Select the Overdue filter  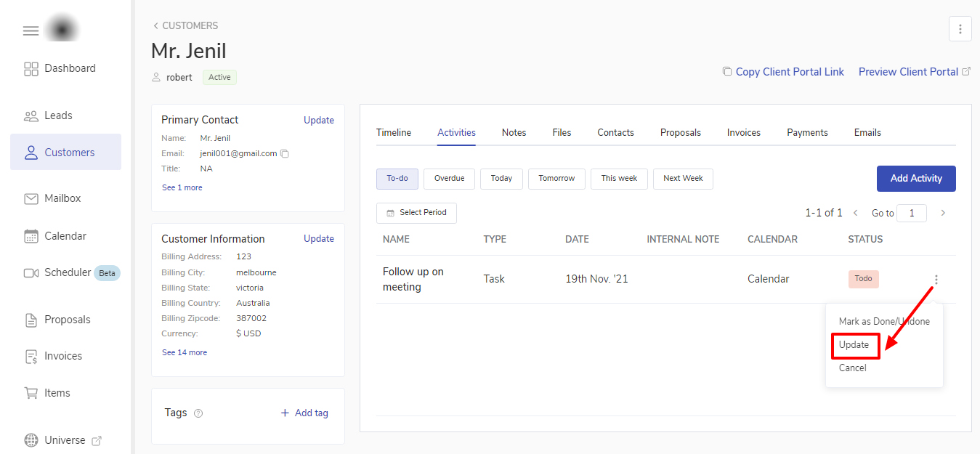pos(449,179)
